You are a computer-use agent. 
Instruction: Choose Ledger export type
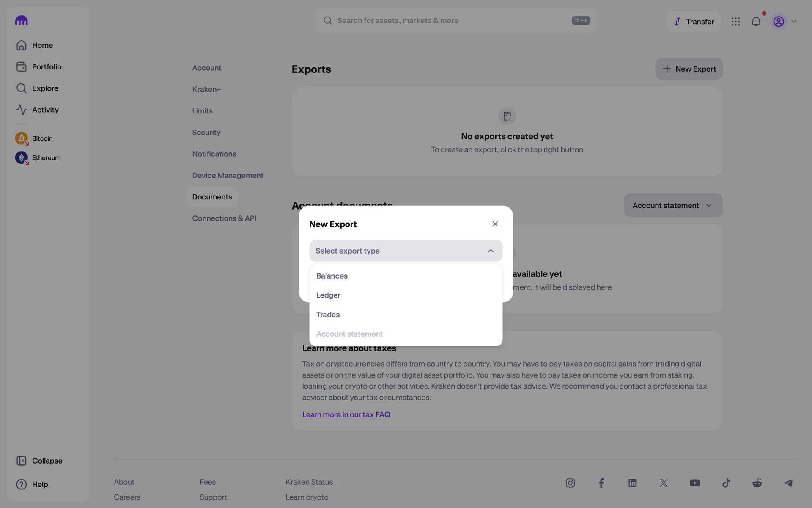click(328, 295)
